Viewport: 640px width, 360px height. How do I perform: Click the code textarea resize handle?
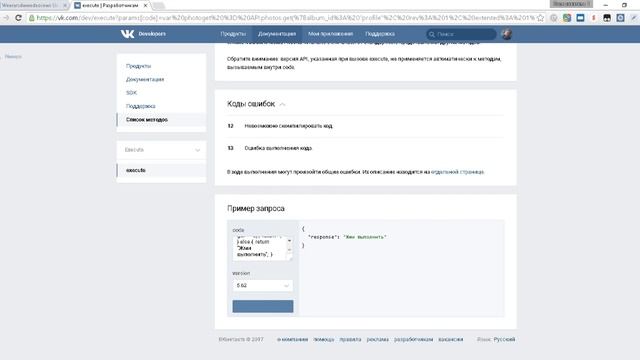point(290,258)
